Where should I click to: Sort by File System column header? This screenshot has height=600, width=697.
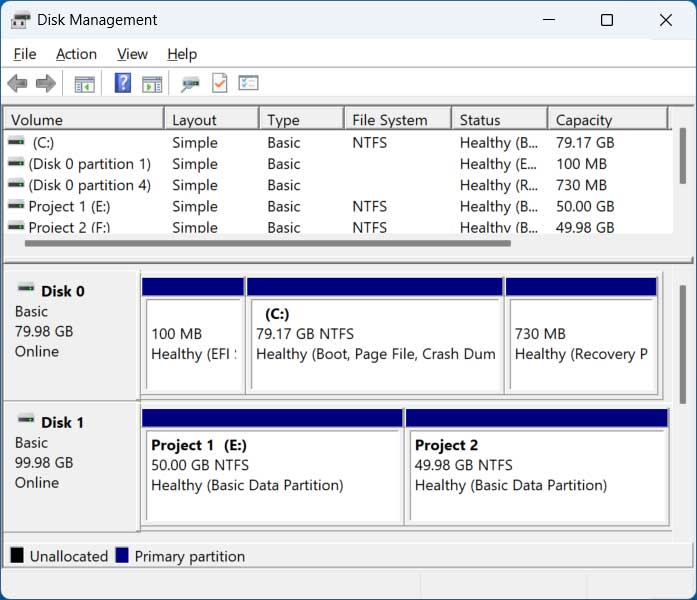(x=398, y=120)
